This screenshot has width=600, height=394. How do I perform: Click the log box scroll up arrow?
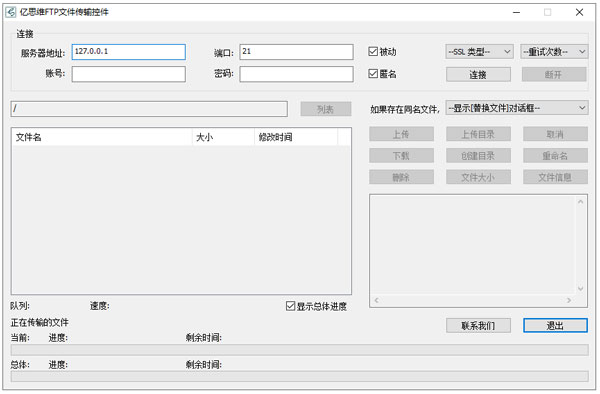[580, 202]
